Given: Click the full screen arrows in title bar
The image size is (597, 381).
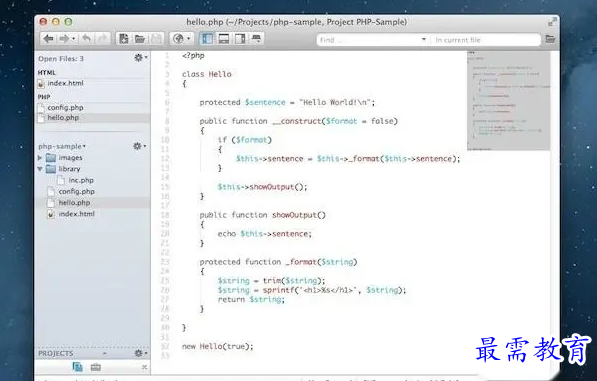Looking at the screenshot, I should [x=552, y=22].
